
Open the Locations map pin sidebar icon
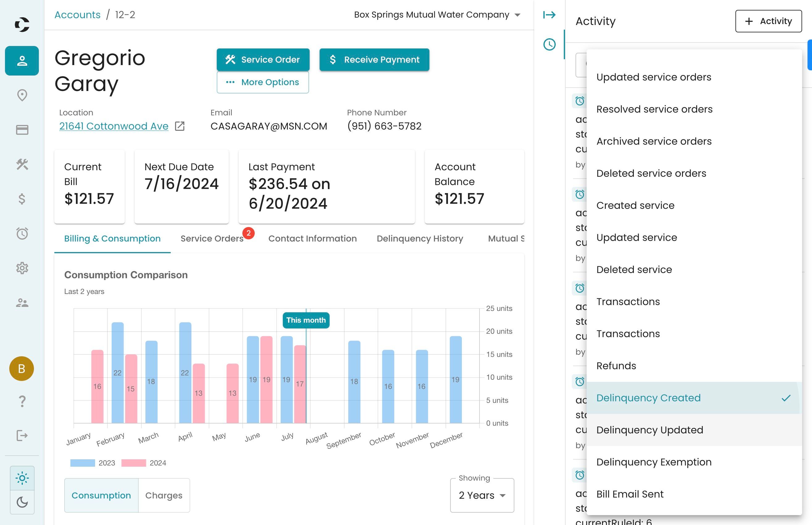22,95
